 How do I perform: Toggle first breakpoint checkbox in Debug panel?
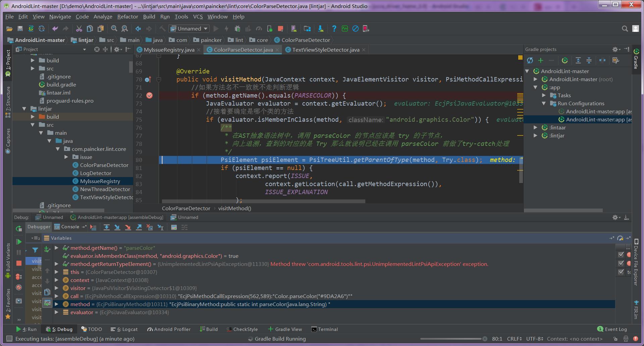point(621,255)
